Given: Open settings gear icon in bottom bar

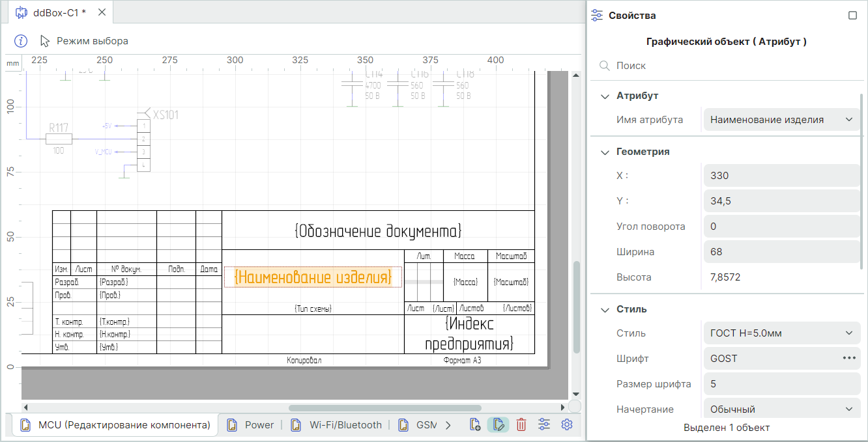Looking at the screenshot, I should (567, 425).
